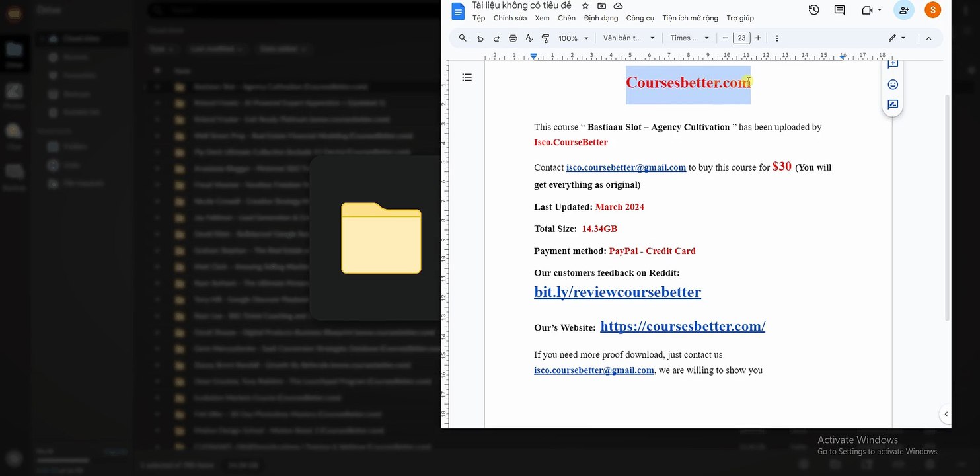Open the Chèn menu

pyautogui.click(x=566, y=19)
